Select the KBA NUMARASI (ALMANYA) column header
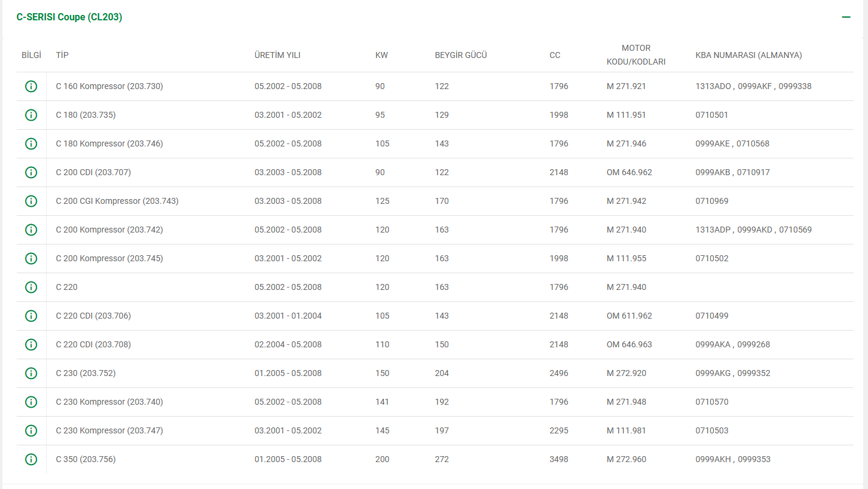Image resolution: width=868 pixels, height=489 pixels. click(x=748, y=55)
